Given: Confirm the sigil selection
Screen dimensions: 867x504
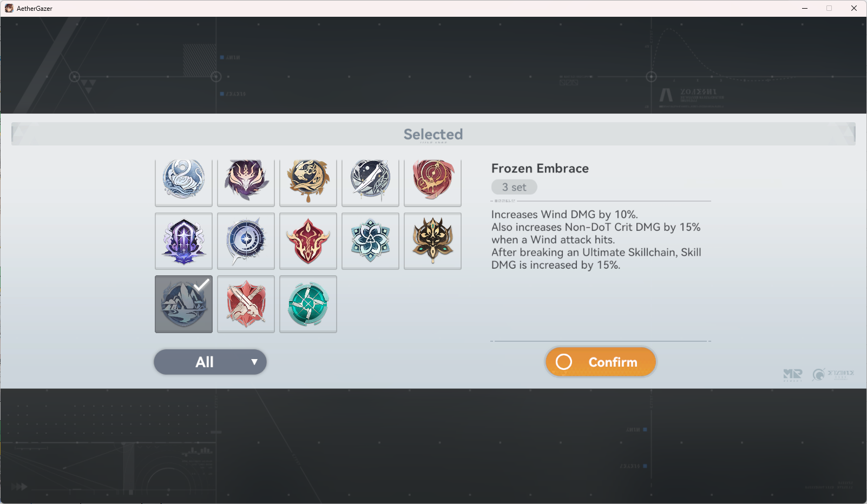Looking at the screenshot, I should (601, 362).
